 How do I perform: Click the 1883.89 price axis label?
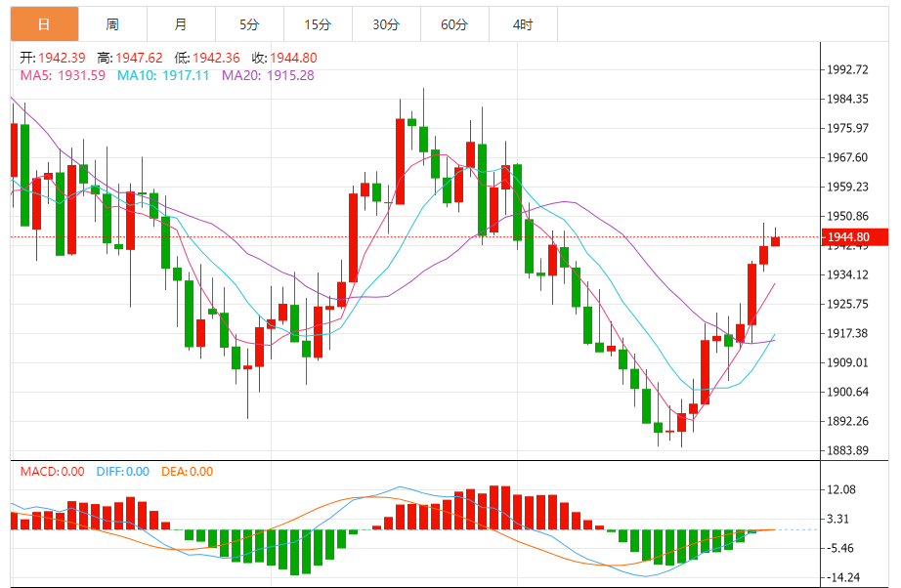(847, 450)
